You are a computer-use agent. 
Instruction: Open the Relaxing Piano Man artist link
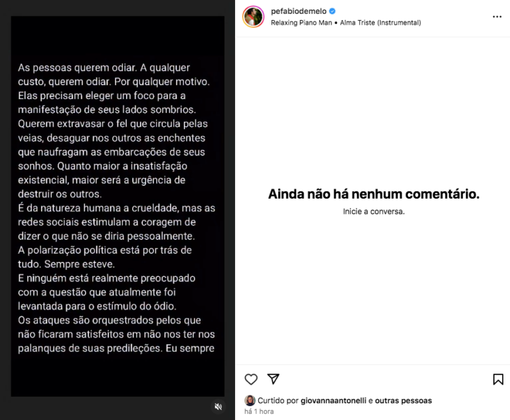[x=301, y=23]
